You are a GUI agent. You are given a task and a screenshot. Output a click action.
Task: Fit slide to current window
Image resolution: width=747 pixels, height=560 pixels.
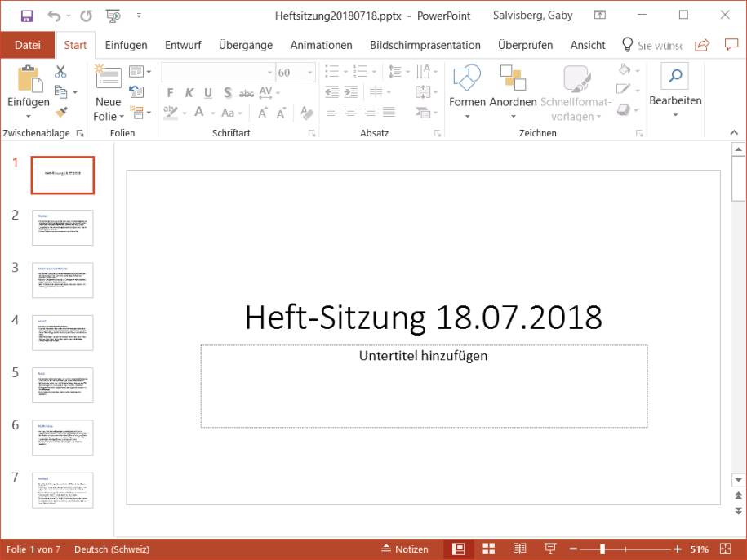[x=726, y=549]
